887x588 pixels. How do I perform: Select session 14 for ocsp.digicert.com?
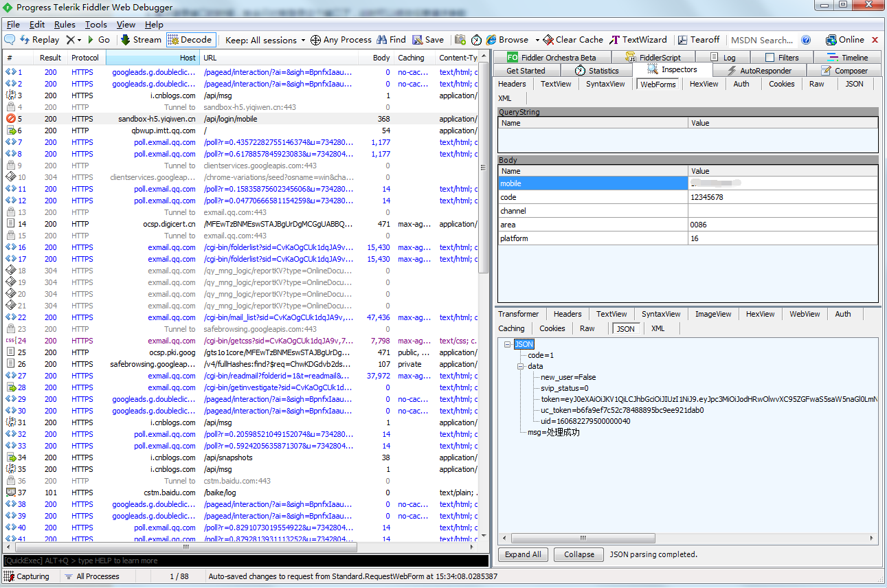click(x=240, y=224)
